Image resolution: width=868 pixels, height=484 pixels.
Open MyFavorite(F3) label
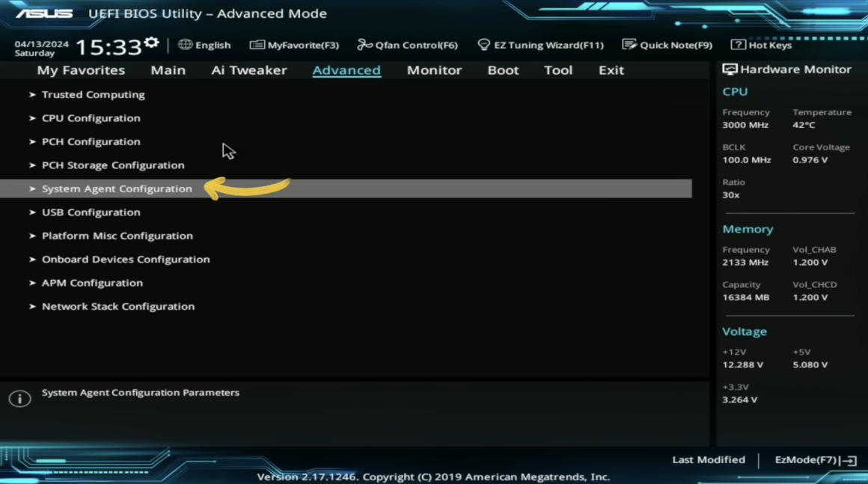303,46
